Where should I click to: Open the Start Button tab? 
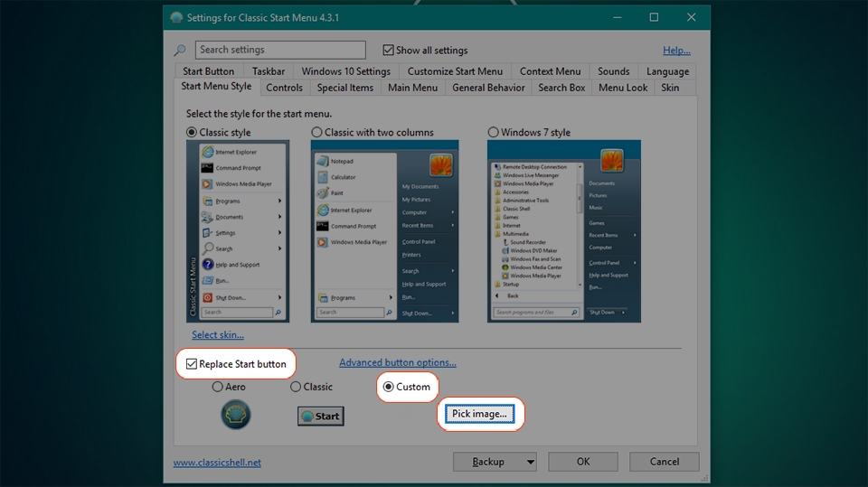coord(208,71)
